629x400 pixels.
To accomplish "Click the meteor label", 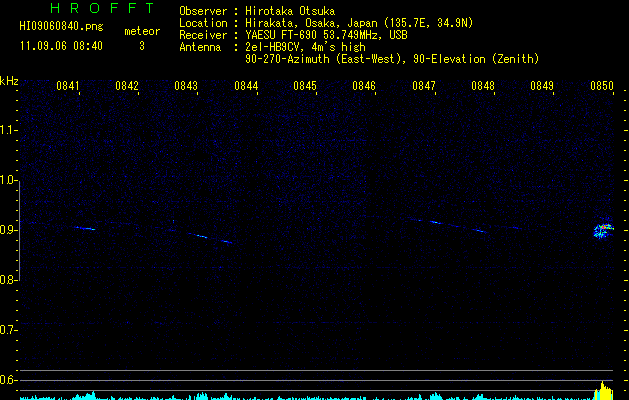I will [x=142, y=31].
